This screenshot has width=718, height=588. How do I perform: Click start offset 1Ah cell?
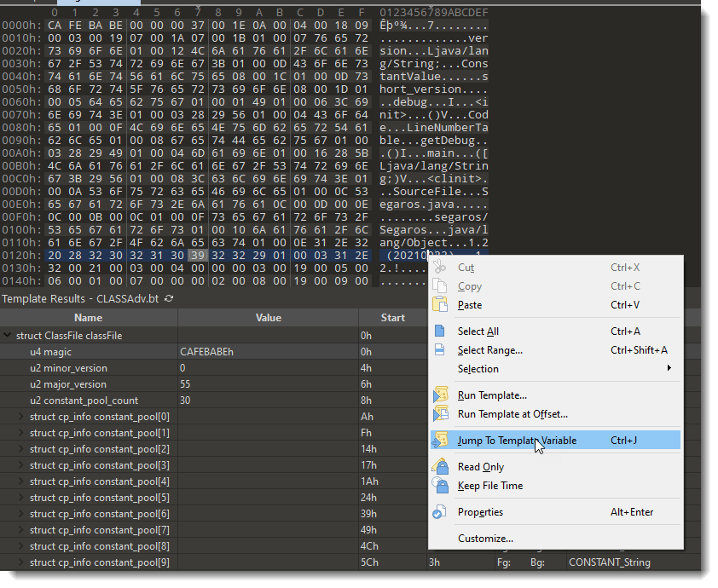click(x=393, y=481)
